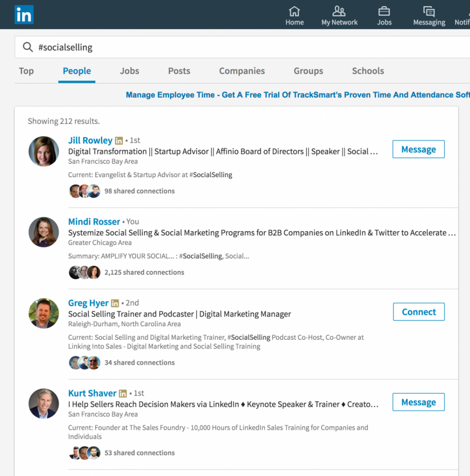The width and height of the screenshot is (470, 476).
Task: Click the TrackSmart free trial banner
Action: pos(297,95)
